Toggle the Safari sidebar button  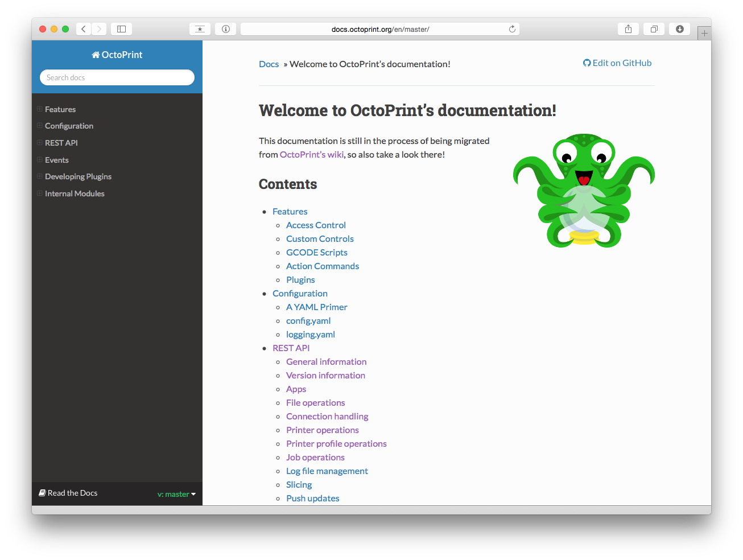coord(121,29)
